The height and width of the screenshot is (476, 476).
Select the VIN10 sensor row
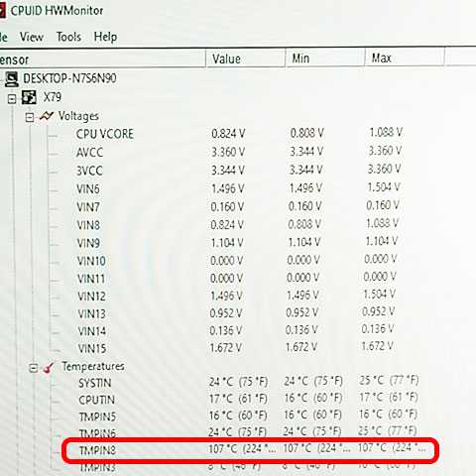tap(237, 260)
